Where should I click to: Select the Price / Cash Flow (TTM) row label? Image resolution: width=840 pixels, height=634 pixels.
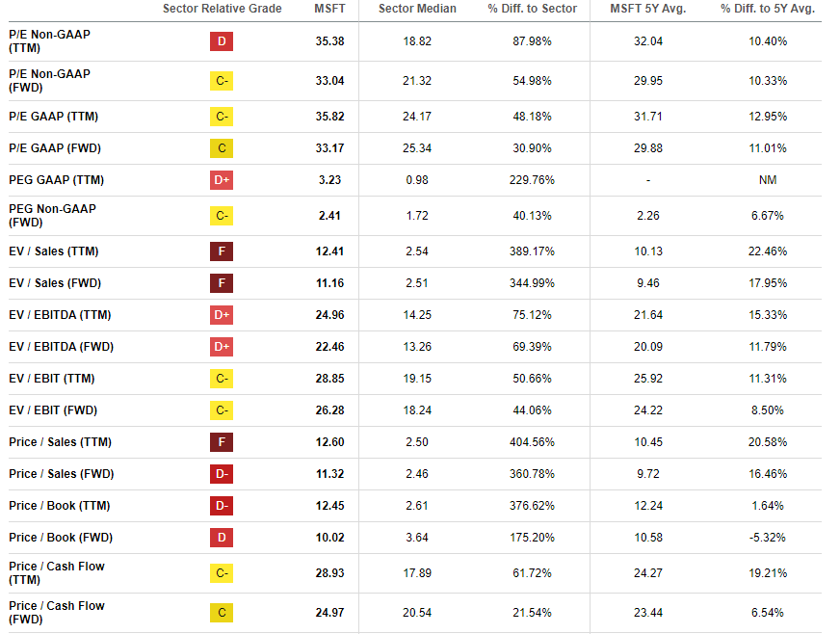click(x=57, y=573)
